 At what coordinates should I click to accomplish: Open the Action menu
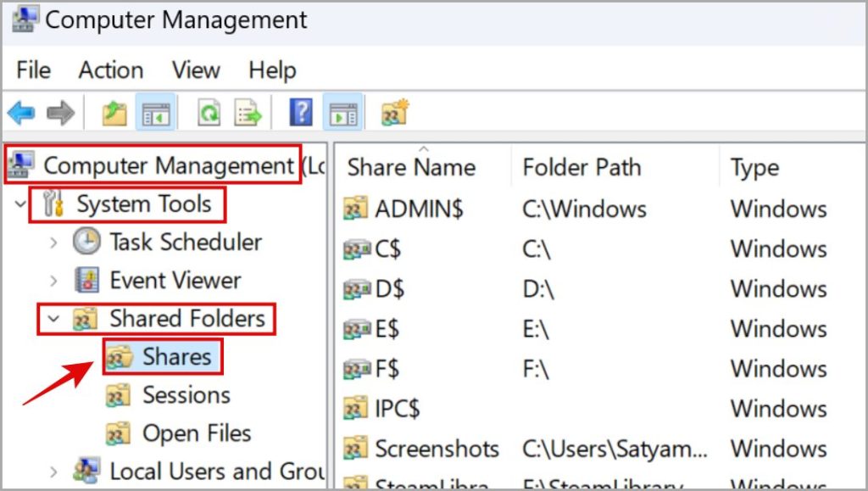[110, 70]
